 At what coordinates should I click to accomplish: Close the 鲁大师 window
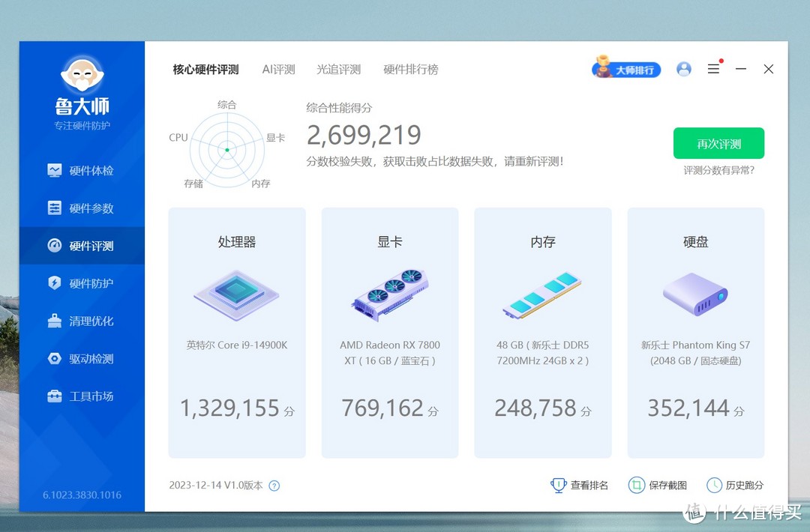769,69
